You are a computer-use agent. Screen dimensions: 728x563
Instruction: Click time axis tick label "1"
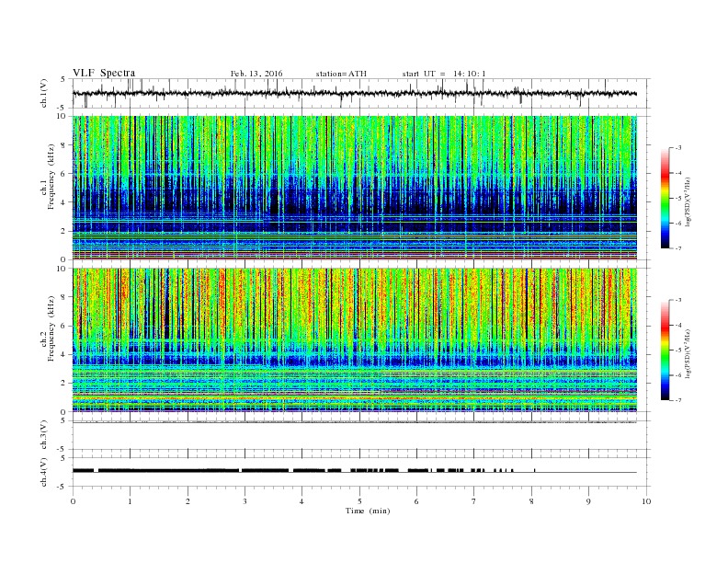point(130,501)
